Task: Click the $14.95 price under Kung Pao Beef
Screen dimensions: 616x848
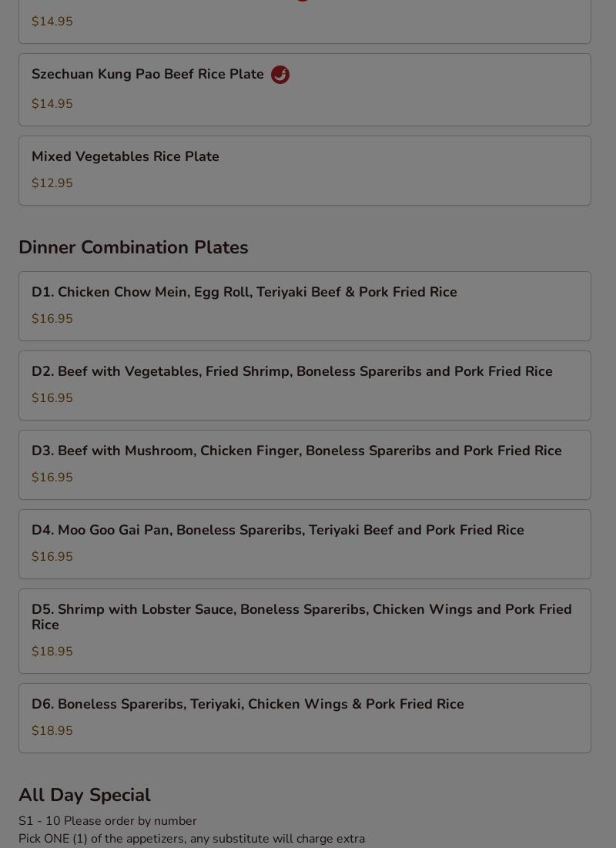Action: (x=52, y=103)
